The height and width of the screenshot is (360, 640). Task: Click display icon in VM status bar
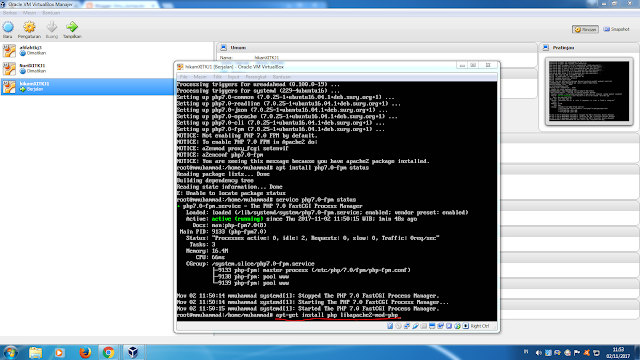[432, 326]
